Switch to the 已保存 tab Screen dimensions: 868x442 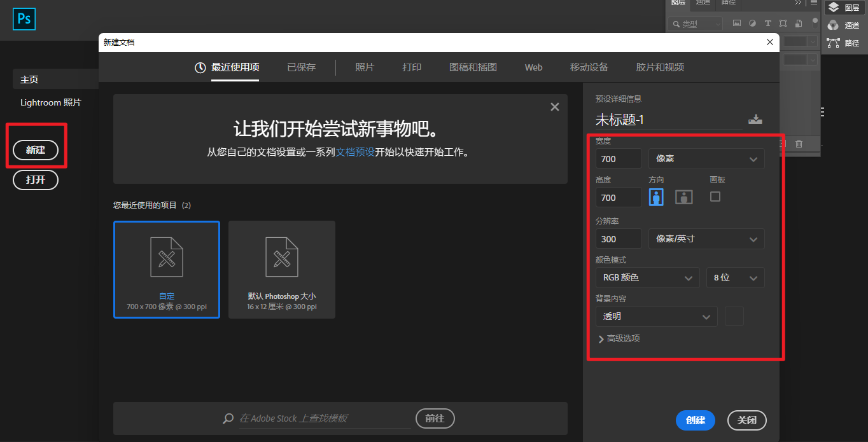pos(301,67)
